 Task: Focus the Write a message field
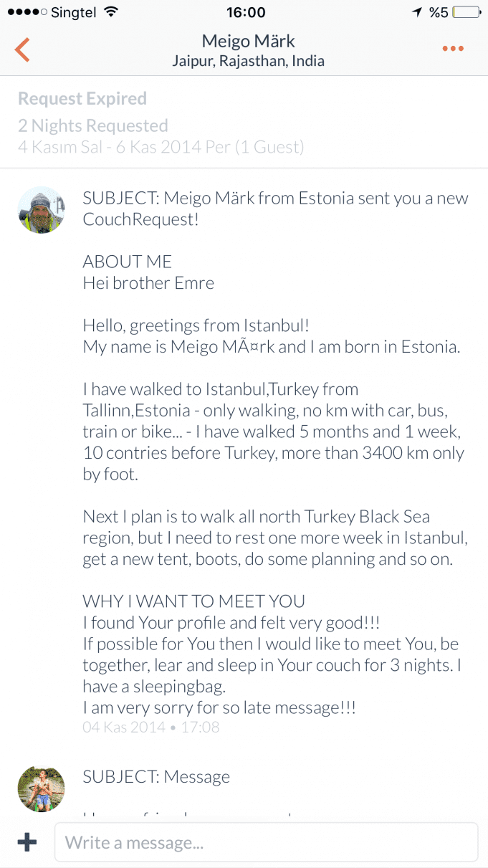click(266, 841)
